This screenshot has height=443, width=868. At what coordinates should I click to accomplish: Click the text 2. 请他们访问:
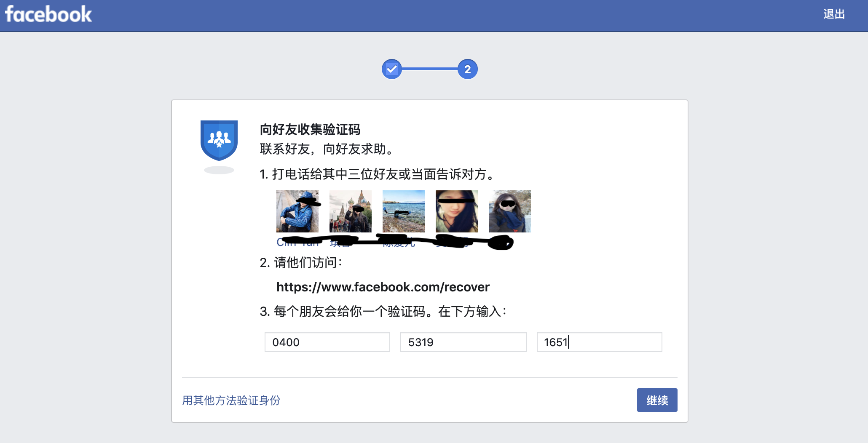click(301, 262)
